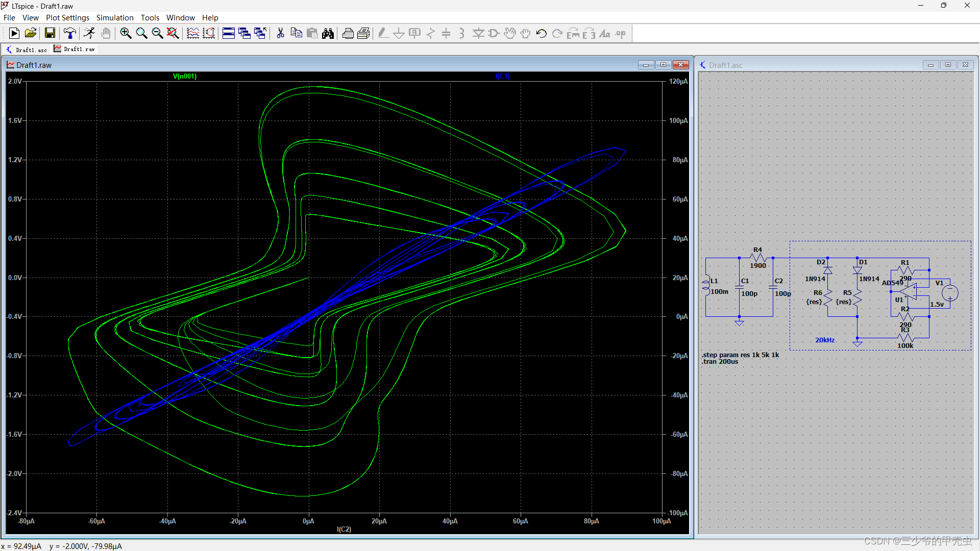Click the I(C2) horizontal axis label
980x551 pixels.
coord(344,530)
